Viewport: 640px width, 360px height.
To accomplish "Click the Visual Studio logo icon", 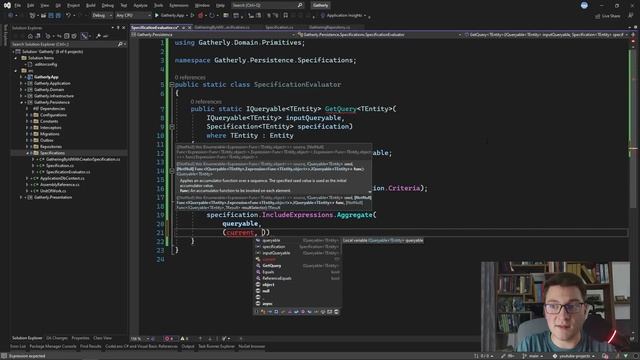I will (7, 5).
